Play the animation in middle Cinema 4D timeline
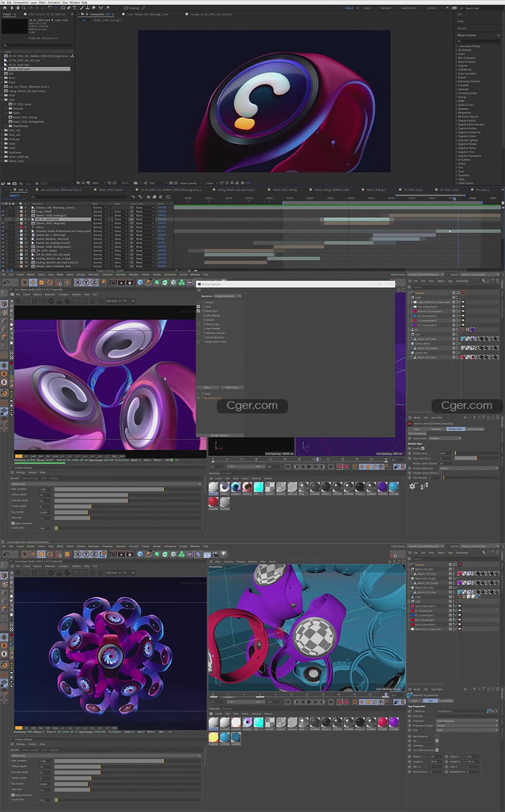The height and width of the screenshot is (812, 505). pos(309,467)
